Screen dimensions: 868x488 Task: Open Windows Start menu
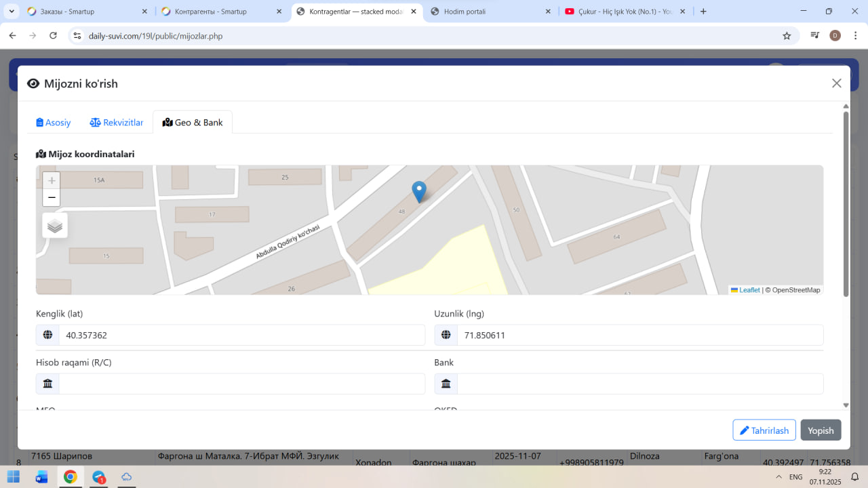(x=14, y=477)
